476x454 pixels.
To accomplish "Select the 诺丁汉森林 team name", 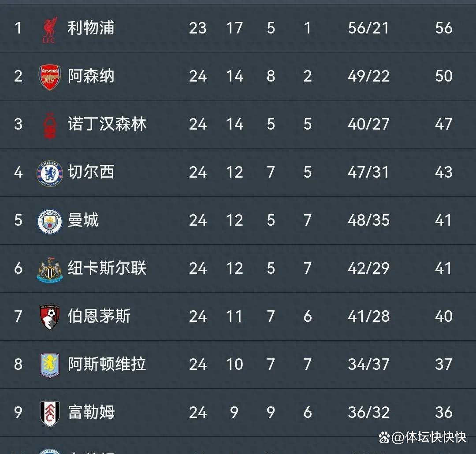I will coord(107,124).
